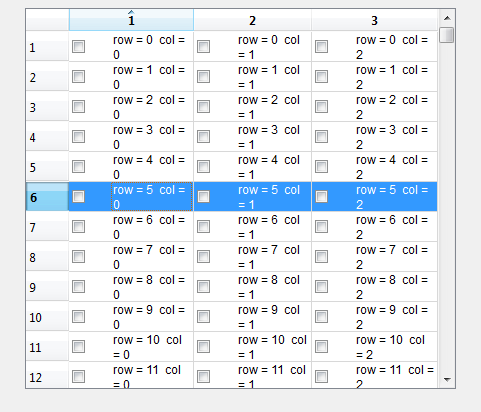Click scrollbar up arrow
Viewport: 481px width, 412px height.
point(447,18)
